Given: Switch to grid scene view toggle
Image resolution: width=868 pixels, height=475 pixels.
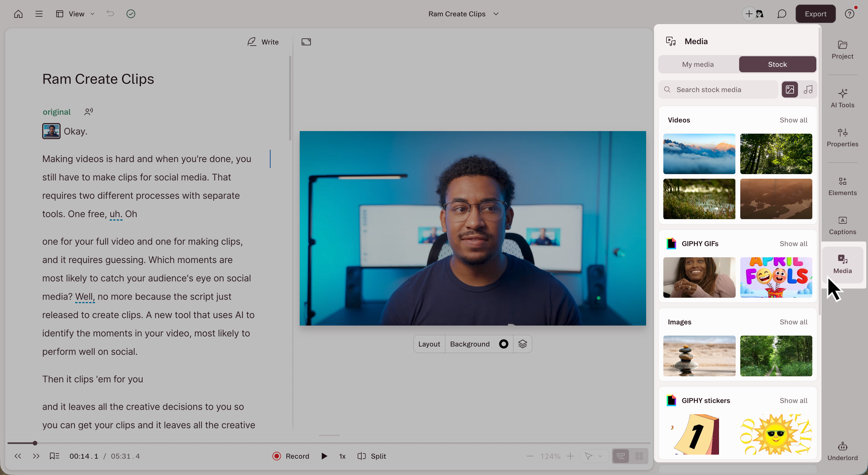Looking at the screenshot, I should tap(639, 456).
